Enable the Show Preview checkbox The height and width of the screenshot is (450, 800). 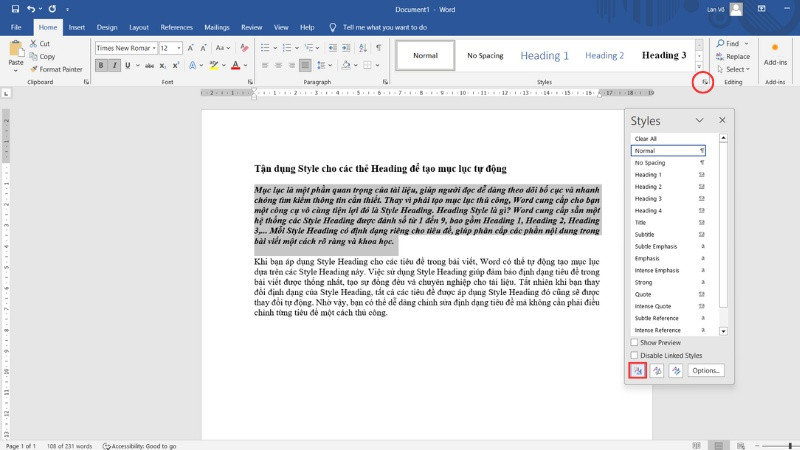click(x=635, y=342)
